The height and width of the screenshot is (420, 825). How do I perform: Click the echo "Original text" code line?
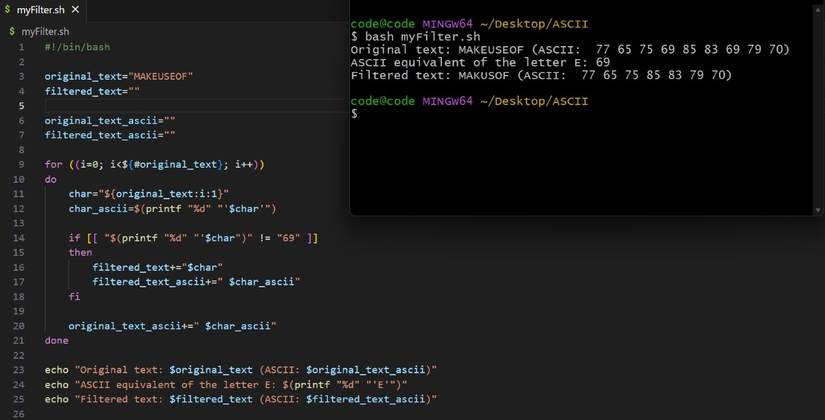240,370
